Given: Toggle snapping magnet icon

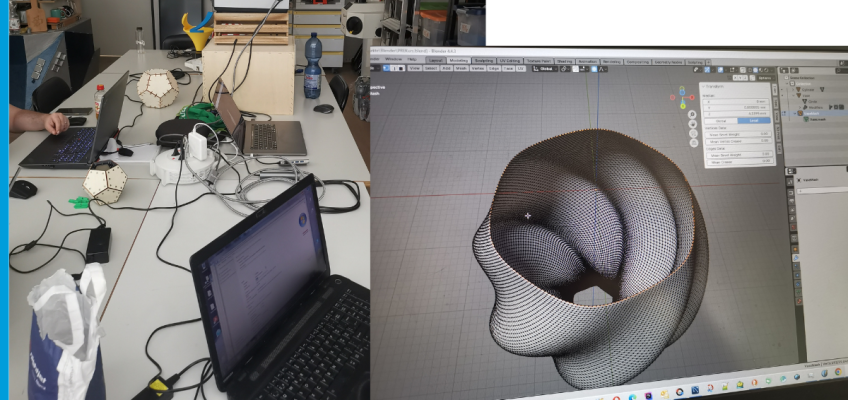Looking at the screenshot, I should coord(576,69).
